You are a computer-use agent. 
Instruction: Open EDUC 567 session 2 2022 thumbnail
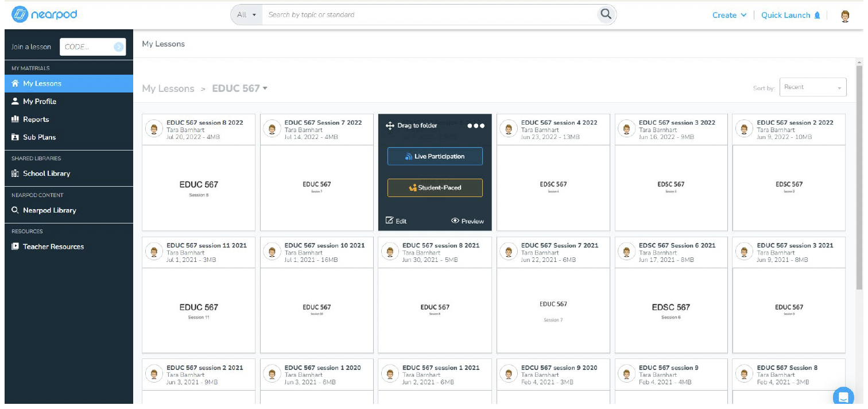click(789, 188)
